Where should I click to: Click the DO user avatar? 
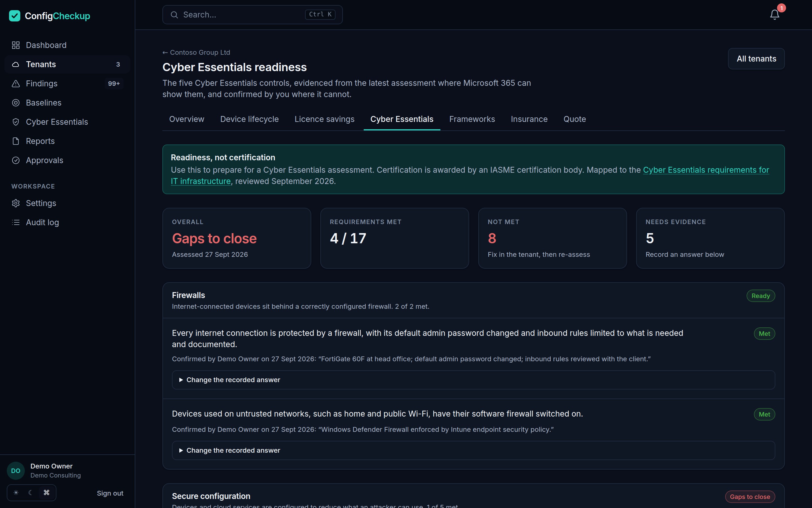16,470
